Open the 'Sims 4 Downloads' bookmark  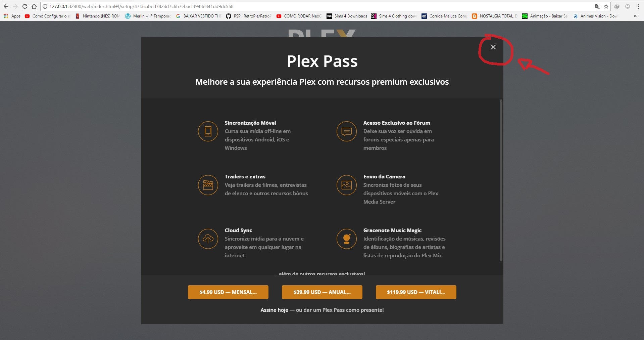pos(347,16)
